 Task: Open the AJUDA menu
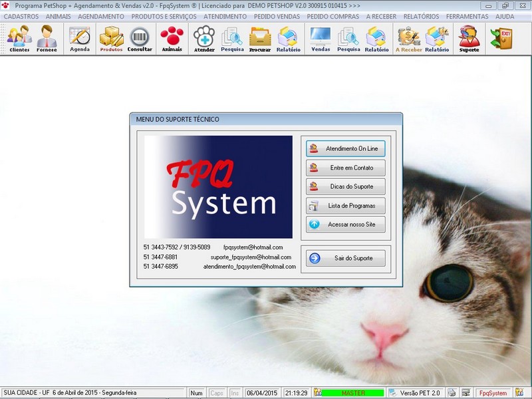505,16
